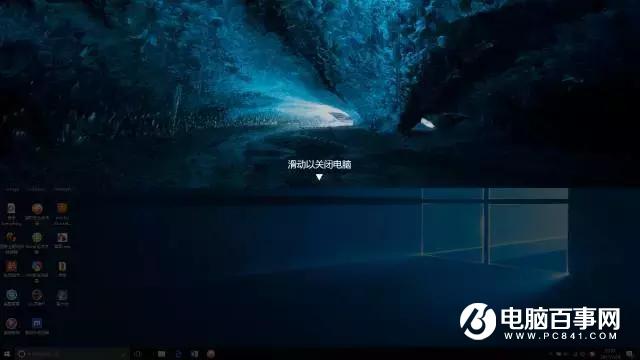Image resolution: width=640 pixels, height=360 pixels.
Task: Focus the taskbar search box
Action: coord(73,354)
